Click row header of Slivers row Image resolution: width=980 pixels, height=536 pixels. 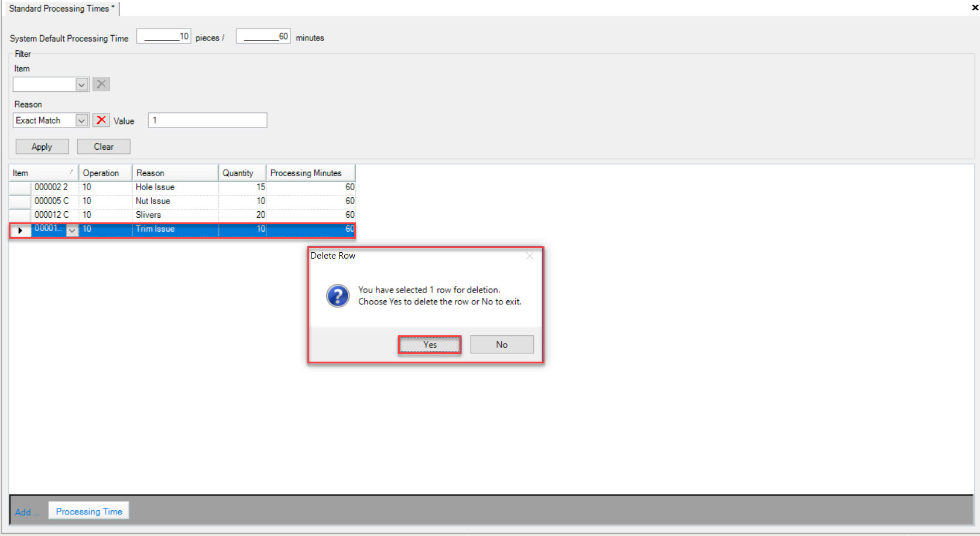point(20,215)
